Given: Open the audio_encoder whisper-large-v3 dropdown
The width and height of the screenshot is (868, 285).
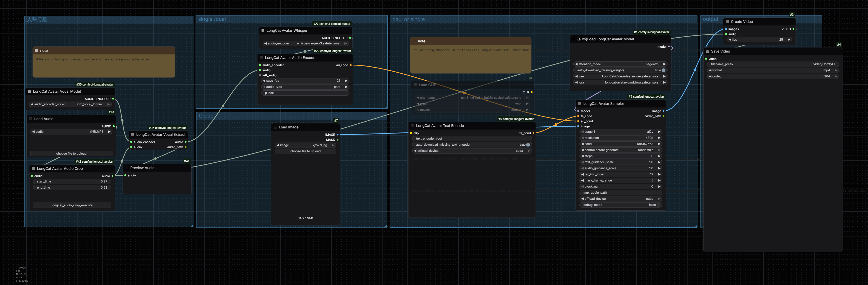Looking at the screenshot, I should (306, 43).
